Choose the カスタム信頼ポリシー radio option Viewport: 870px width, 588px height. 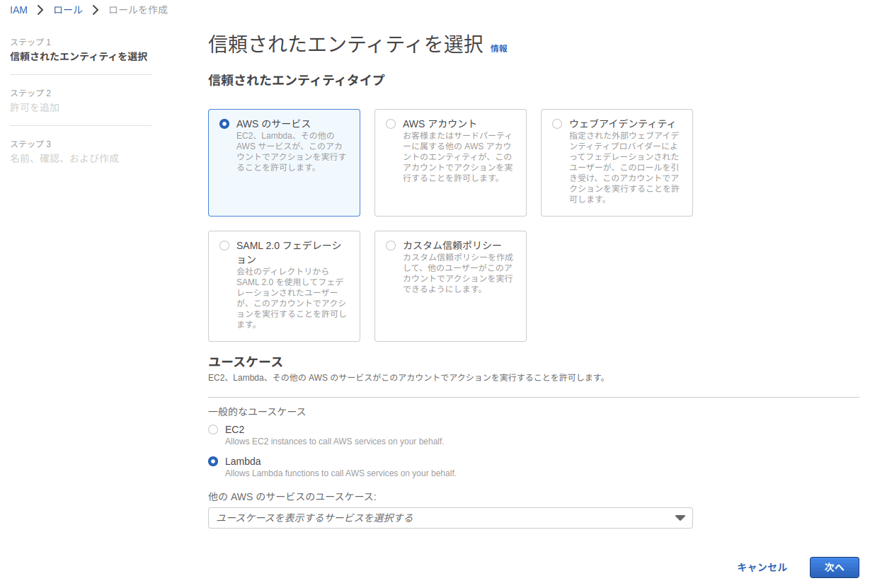click(391, 246)
